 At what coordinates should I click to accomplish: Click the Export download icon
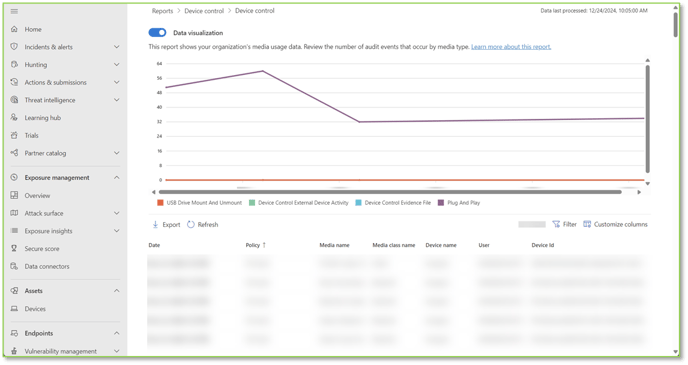pyautogui.click(x=155, y=225)
